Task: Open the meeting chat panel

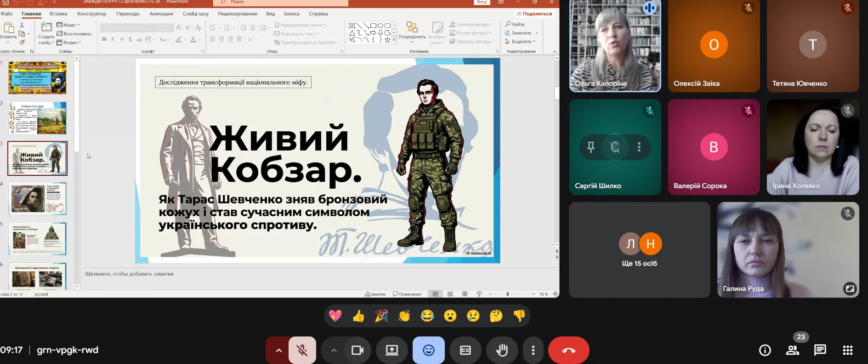Action: tap(820, 350)
